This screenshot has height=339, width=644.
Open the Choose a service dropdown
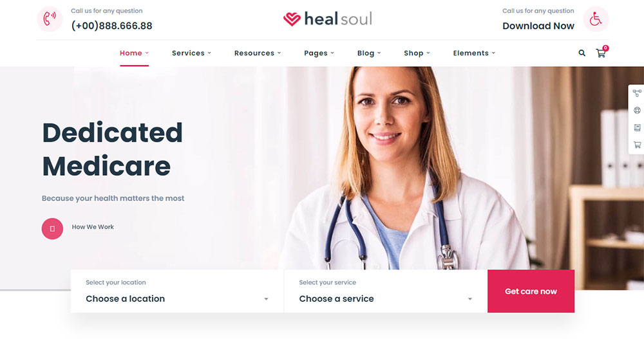pos(386,291)
